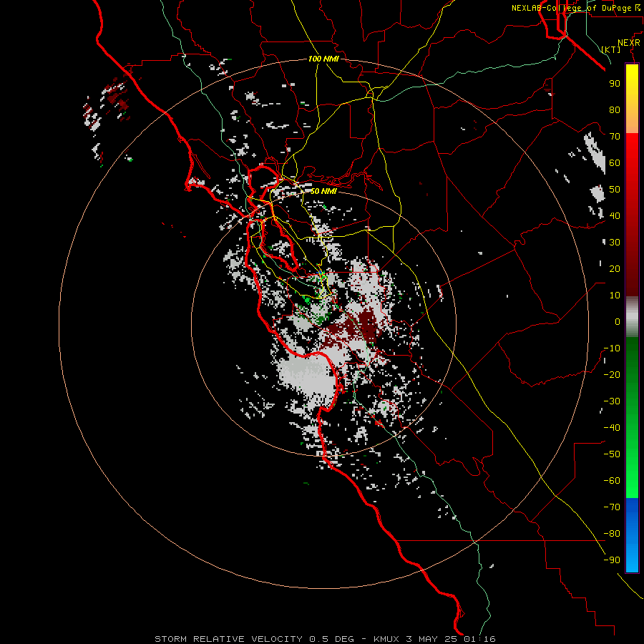
Task: Click the 0 value on the velocity scale
Action: (x=618, y=322)
